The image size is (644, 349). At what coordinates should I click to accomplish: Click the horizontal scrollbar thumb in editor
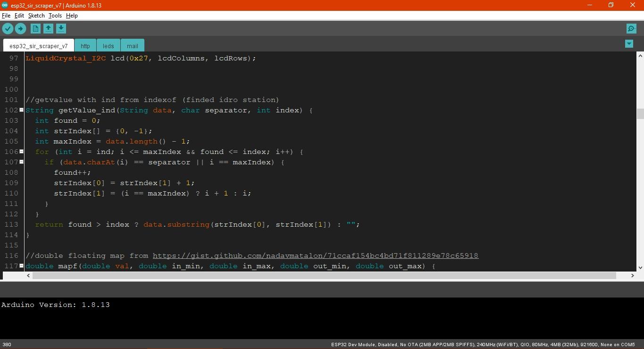point(324,275)
